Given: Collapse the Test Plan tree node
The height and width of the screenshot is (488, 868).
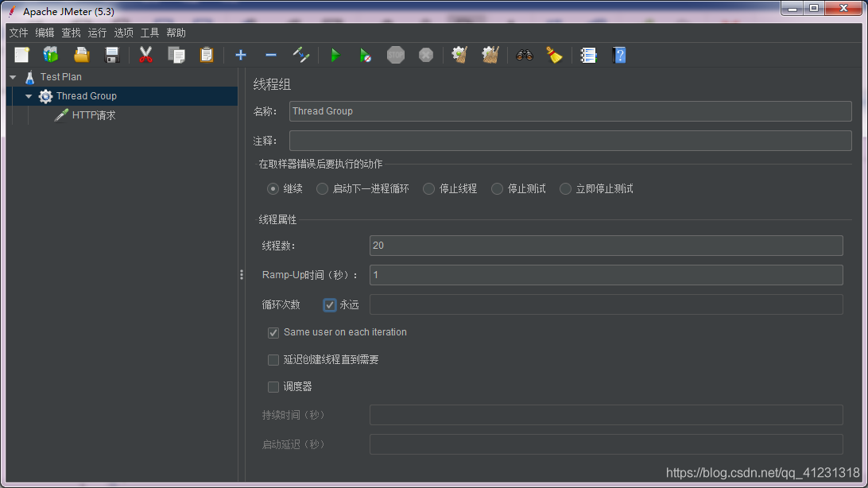Looking at the screenshot, I should (13, 77).
